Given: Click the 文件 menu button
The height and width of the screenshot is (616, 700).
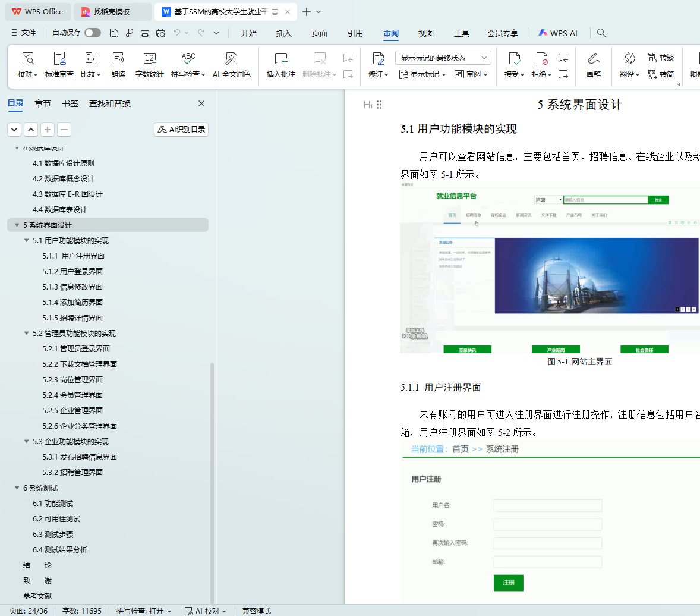Looking at the screenshot, I should pyautogui.click(x=24, y=33).
